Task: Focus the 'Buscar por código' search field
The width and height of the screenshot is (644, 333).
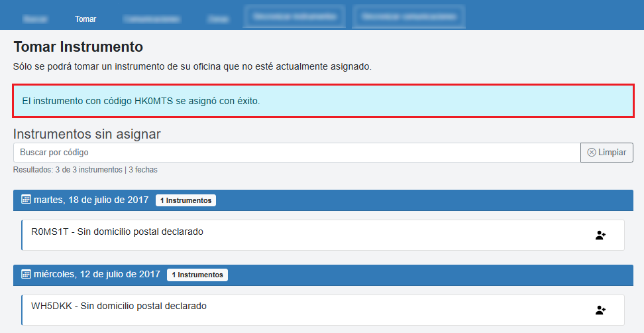Action: [296, 153]
